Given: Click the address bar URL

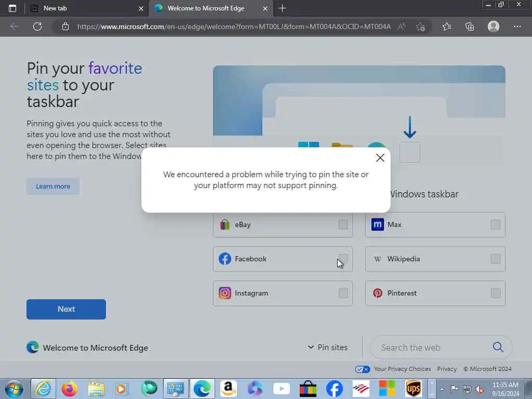Looking at the screenshot, I should 234,26.
